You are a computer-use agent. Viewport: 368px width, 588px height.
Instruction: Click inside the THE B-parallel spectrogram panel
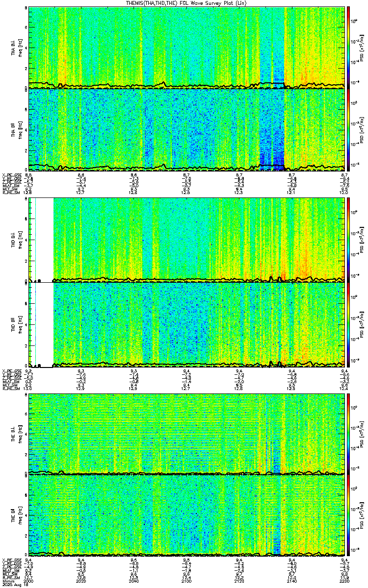coord(186,515)
